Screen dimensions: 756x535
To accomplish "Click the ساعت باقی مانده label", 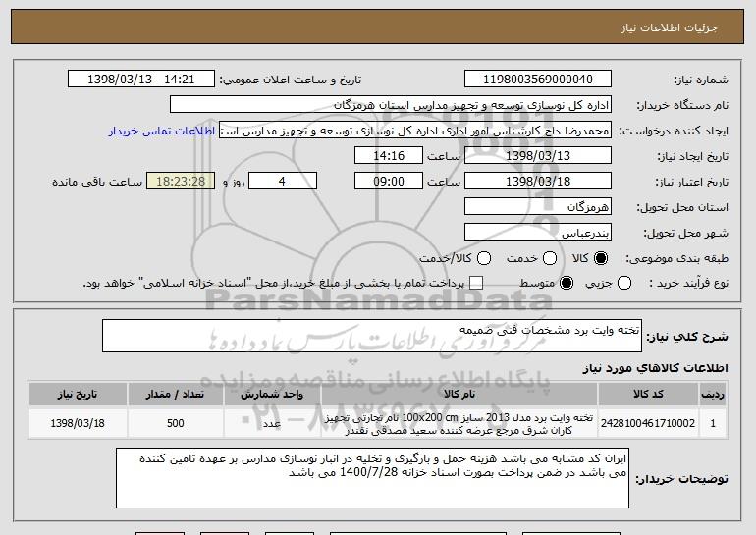I will pos(97,182).
